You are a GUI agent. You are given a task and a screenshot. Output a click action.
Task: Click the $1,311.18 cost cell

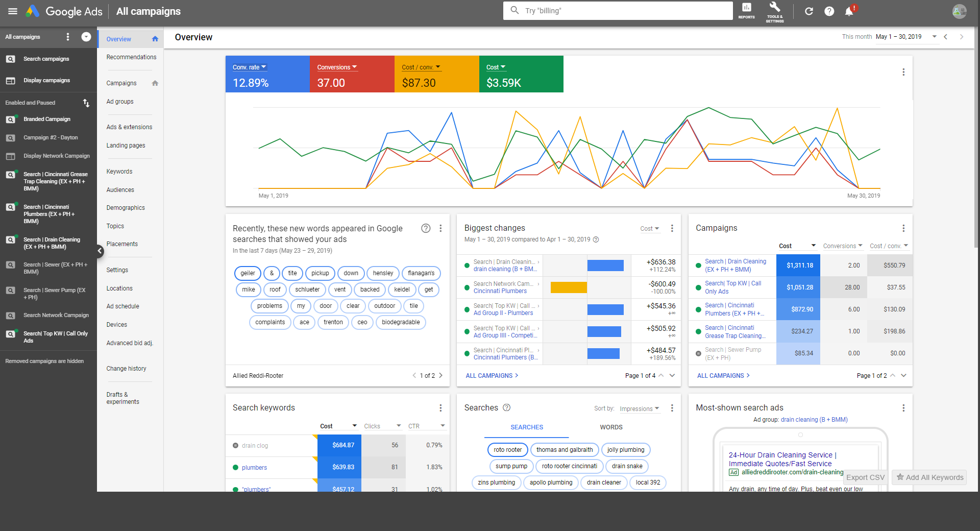coord(798,265)
